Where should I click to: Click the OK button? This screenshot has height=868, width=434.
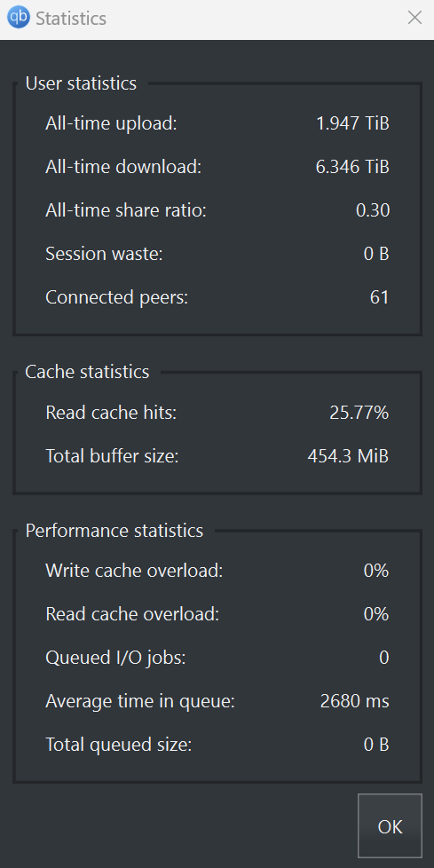(391, 825)
